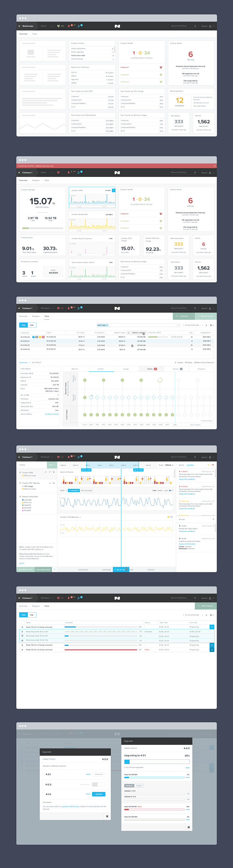The image size is (233, 868).
Task: Close the Upgrading to 4.0.1 dialog
Action: (188, 827)
